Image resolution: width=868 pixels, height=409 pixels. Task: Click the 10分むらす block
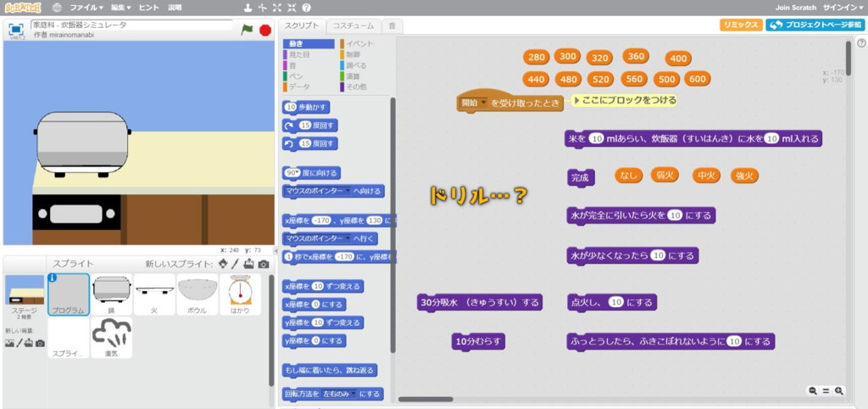478,341
